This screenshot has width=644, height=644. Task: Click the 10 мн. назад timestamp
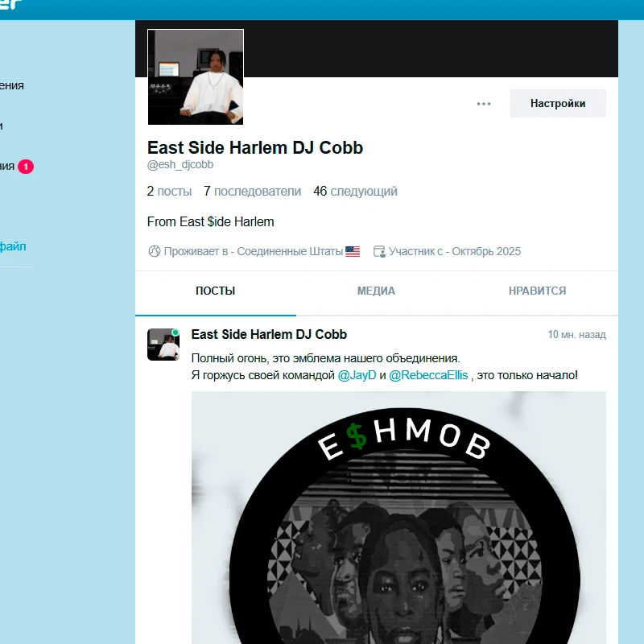pos(576,335)
